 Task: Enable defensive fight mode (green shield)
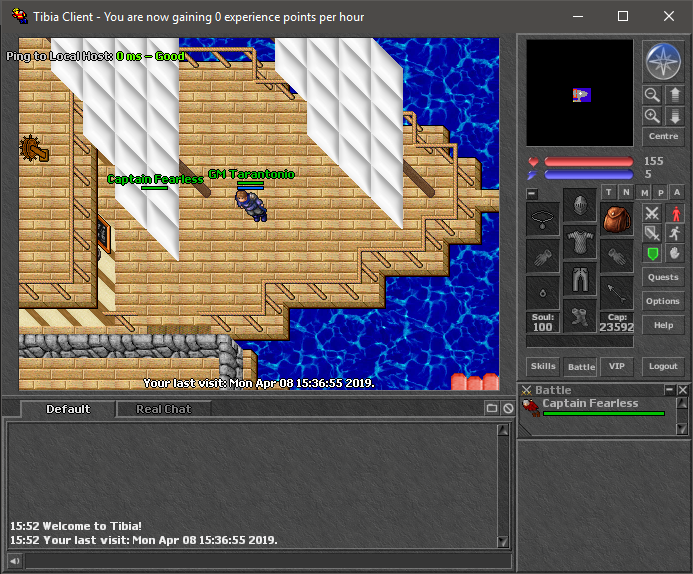click(x=652, y=254)
